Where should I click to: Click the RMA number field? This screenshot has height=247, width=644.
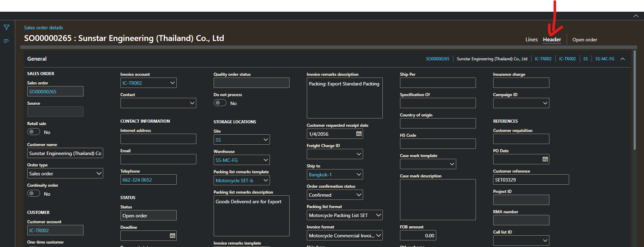point(521,220)
